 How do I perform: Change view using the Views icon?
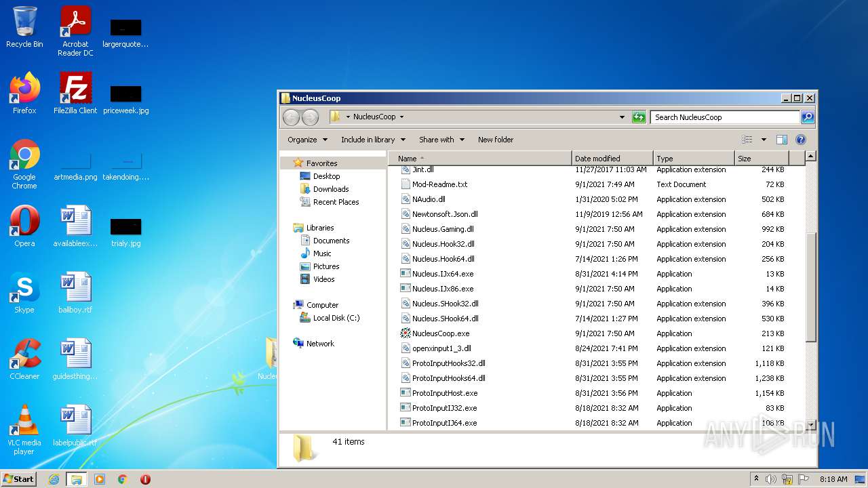[x=747, y=140]
